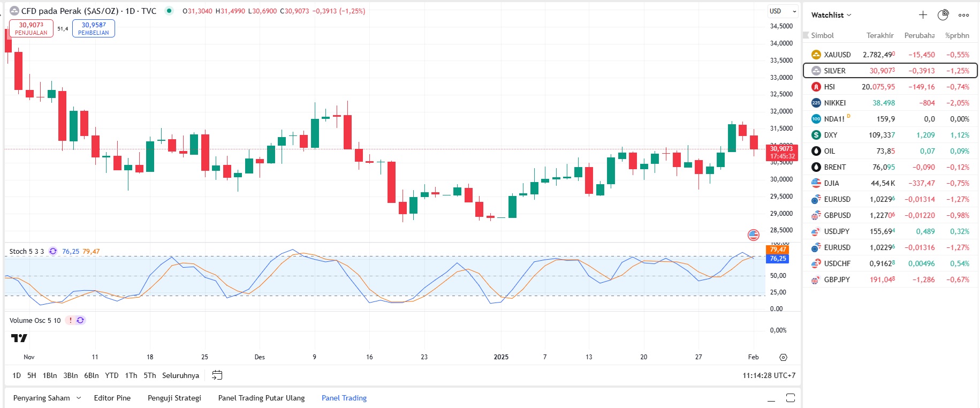Minimize the bottom panel
This screenshot has height=408, width=980.
coord(771,398)
